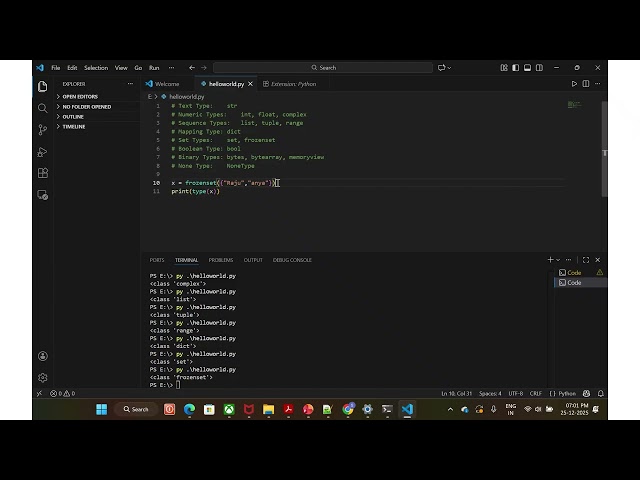Open terminal panel ellipsis menu

point(568,260)
